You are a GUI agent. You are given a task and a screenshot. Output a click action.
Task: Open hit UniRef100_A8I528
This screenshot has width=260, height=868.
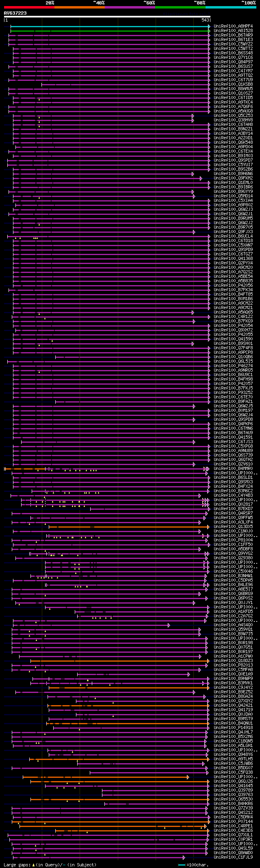[x=233, y=31]
